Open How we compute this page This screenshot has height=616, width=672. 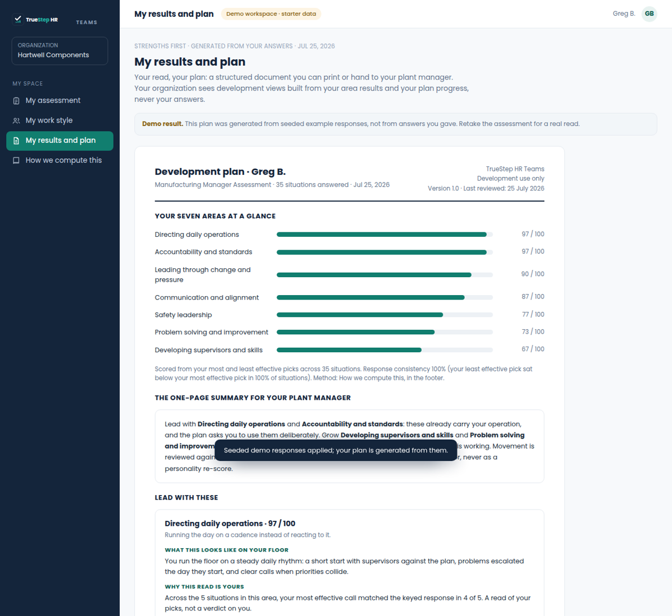(x=59, y=160)
